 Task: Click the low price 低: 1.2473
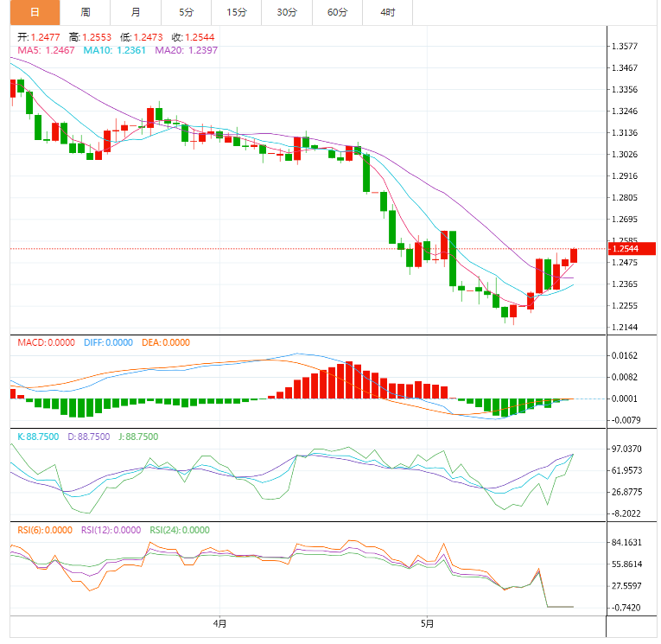[141, 37]
